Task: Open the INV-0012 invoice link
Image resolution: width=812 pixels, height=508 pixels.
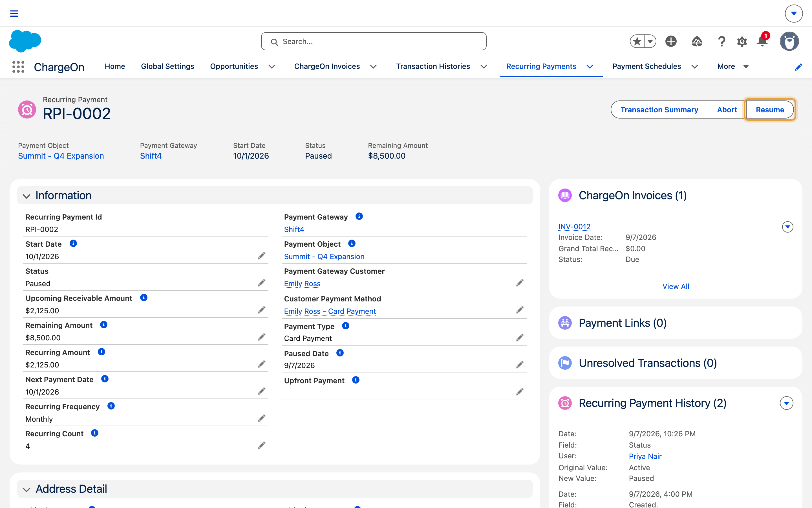Action: [x=574, y=227]
